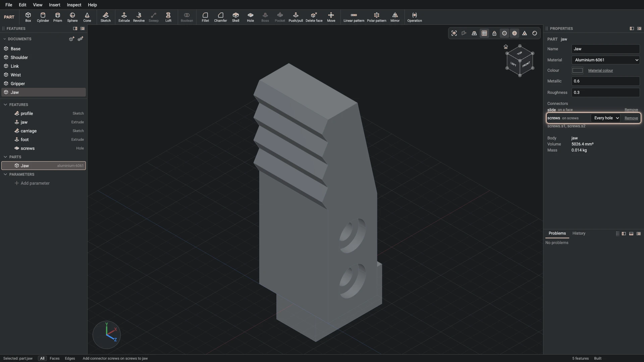Screen dimensions: 644x362
Task: Select the Linear pattern tool
Action: point(354,17)
